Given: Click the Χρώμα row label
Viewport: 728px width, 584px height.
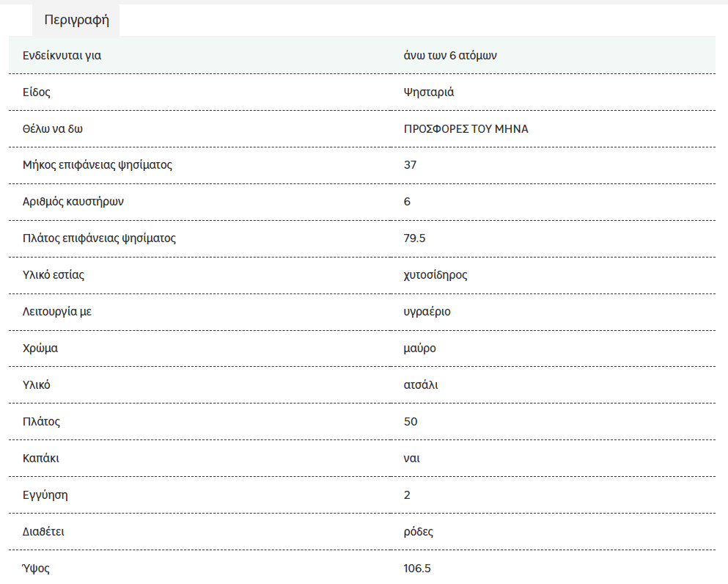Looking at the screenshot, I should click(x=40, y=348).
